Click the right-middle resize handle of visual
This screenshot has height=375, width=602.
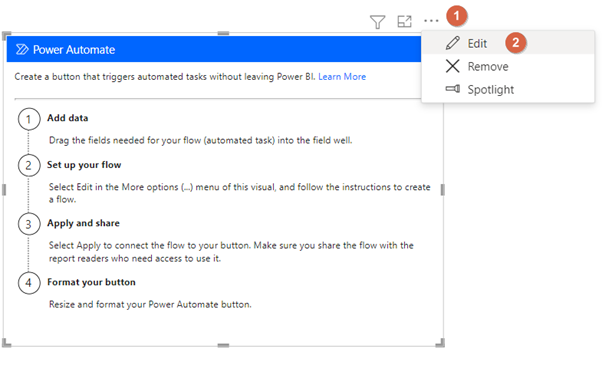(x=443, y=190)
